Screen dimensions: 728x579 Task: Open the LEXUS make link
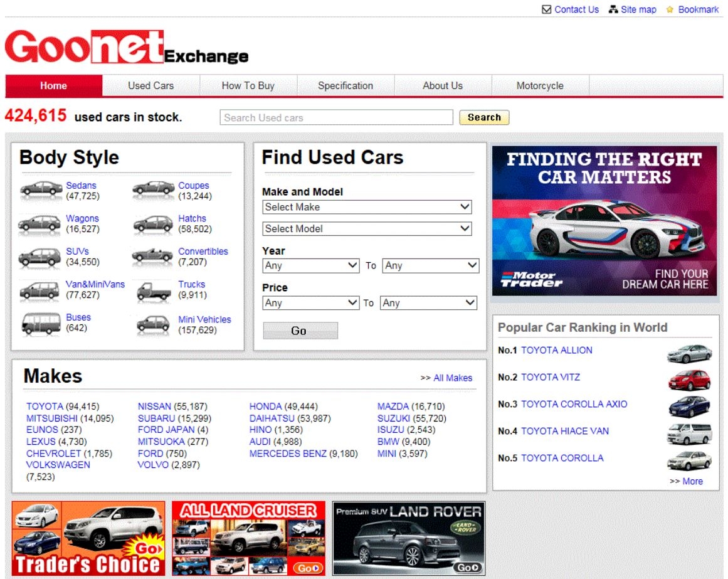41,442
